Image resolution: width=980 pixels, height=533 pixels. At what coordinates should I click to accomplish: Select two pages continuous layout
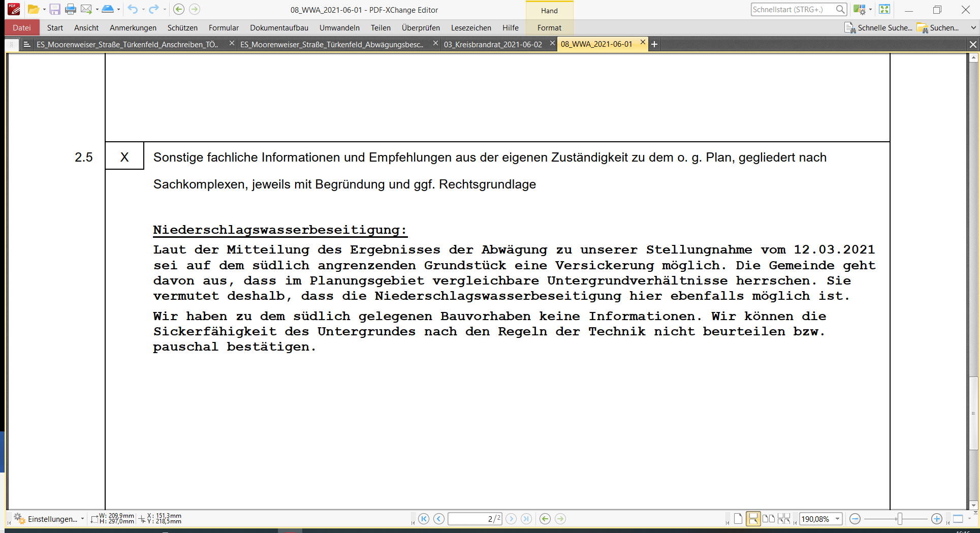click(784, 519)
